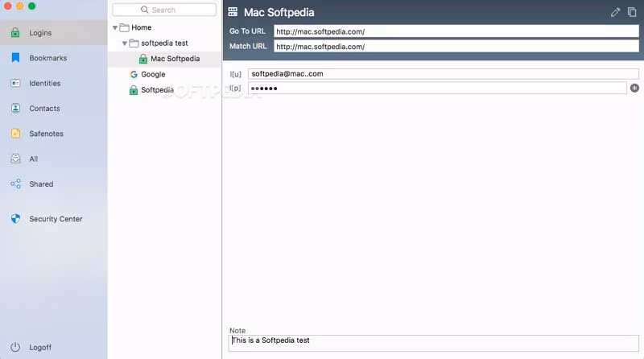
Task: Click the masked password field
Action: (437, 88)
